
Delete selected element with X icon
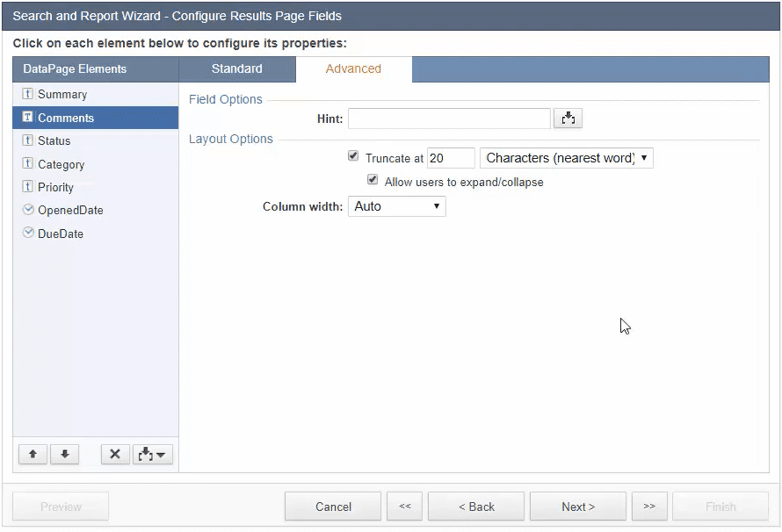pyautogui.click(x=115, y=454)
